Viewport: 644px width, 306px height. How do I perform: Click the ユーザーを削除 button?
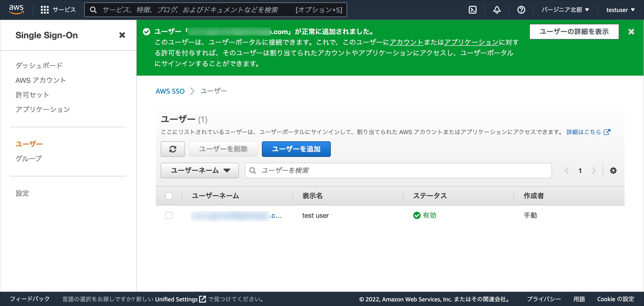223,149
